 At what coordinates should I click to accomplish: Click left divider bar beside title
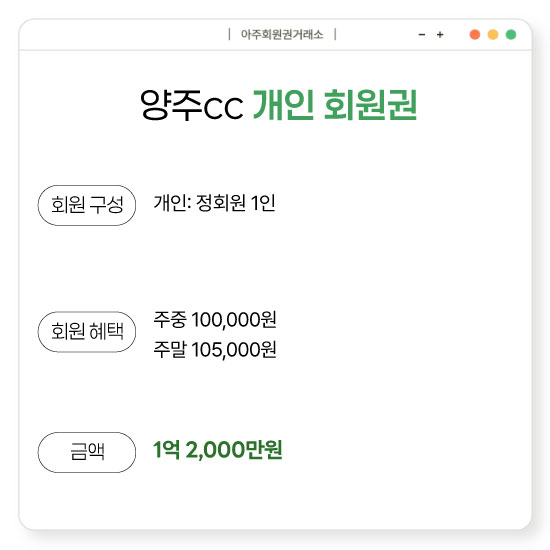[x=229, y=34]
